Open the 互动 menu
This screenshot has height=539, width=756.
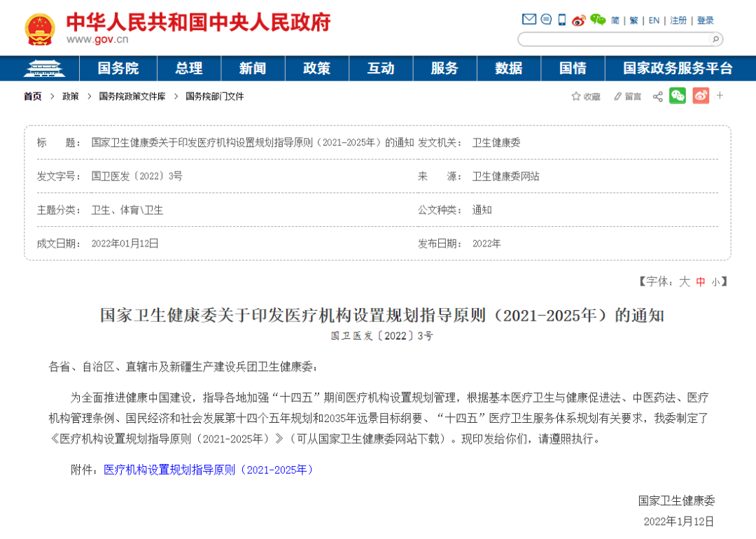[381, 69]
